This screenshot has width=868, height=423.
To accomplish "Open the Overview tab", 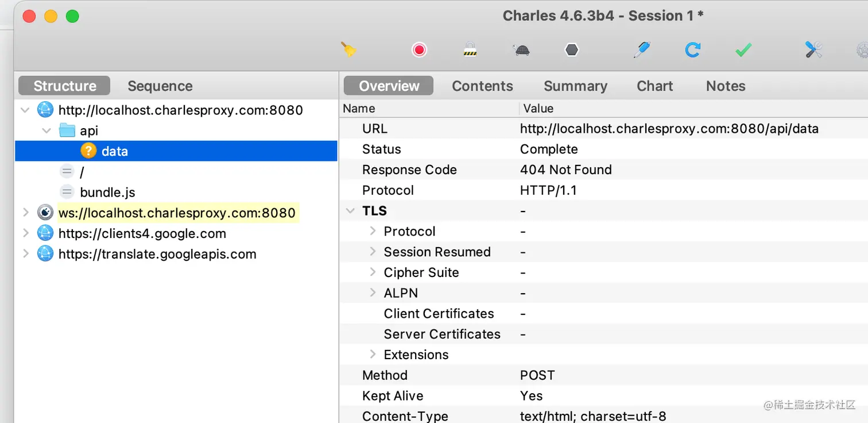I will (389, 86).
